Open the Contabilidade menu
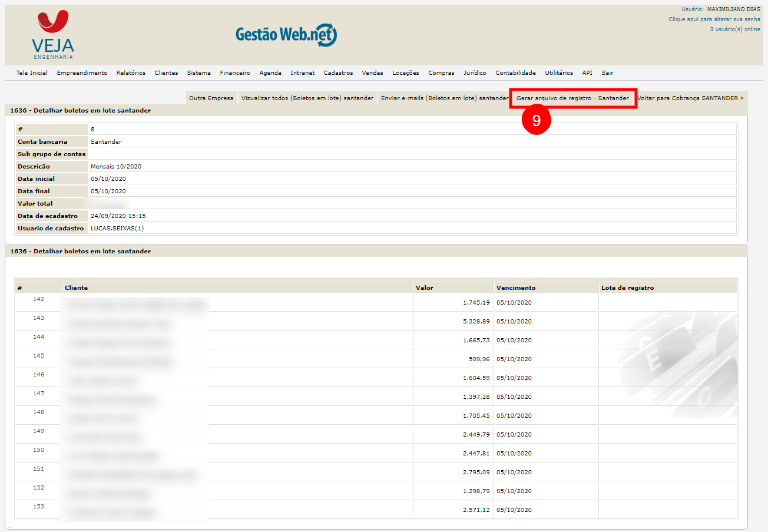768x532 pixels. [x=515, y=73]
